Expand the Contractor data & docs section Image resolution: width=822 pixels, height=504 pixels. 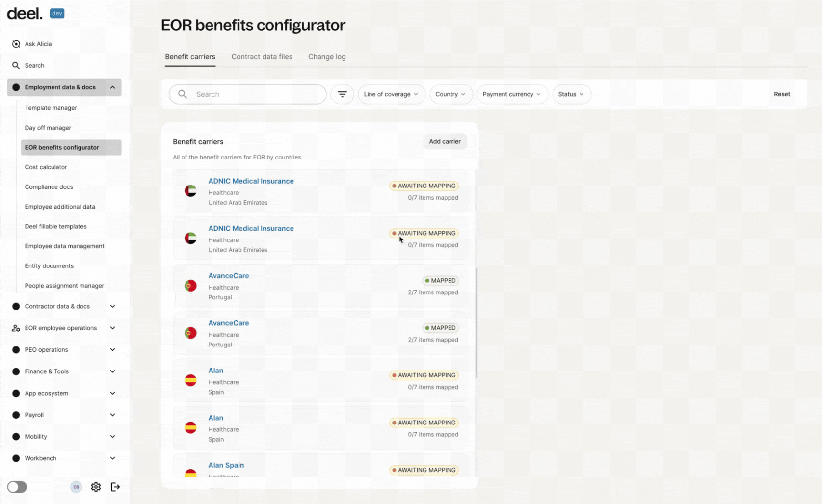click(112, 306)
